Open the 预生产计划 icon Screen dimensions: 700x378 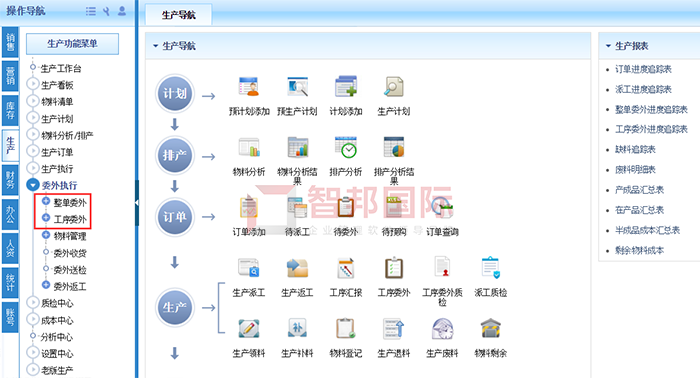click(297, 87)
